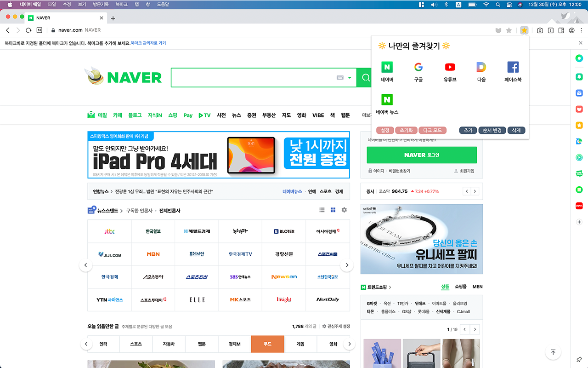The height and width of the screenshot is (368, 588).
Task: Click the green play icon in sidebar
Action: (x=579, y=157)
